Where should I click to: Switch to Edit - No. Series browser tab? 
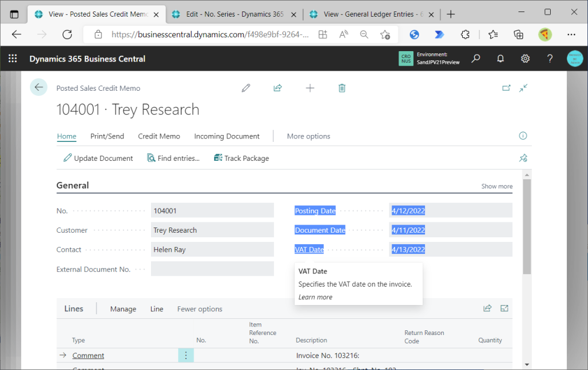pos(234,14)
